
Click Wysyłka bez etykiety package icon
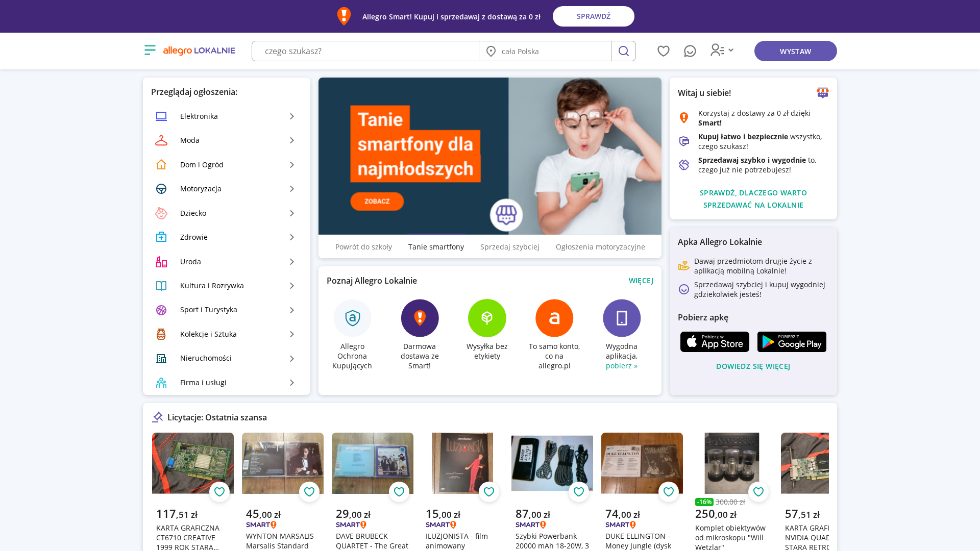[x=487, y=318]
